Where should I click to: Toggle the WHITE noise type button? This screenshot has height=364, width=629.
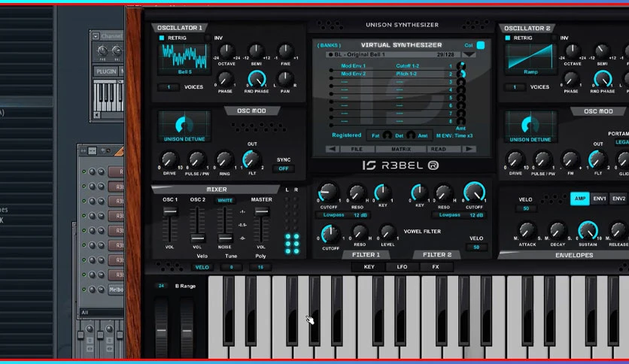click(x=225, y=201)
